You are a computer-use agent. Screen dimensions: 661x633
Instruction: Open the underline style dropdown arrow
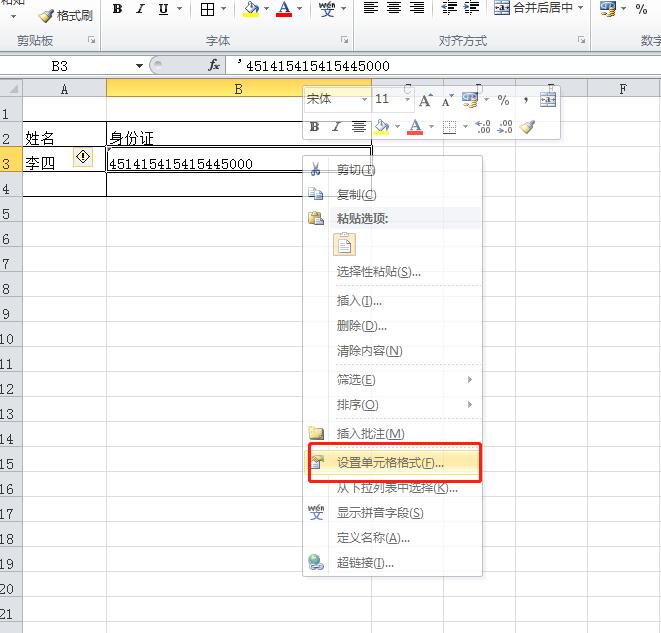tap(180, 8)
